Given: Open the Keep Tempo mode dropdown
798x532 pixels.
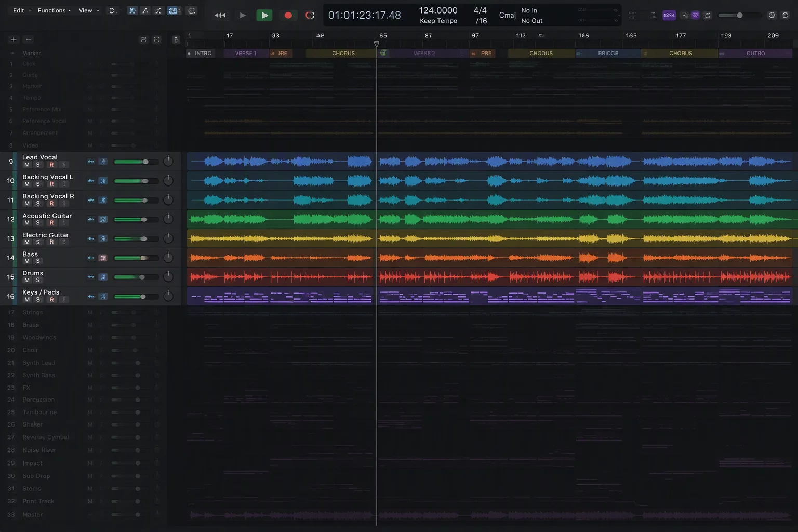Looking at the screenshot, I should [x=438, y=21].
